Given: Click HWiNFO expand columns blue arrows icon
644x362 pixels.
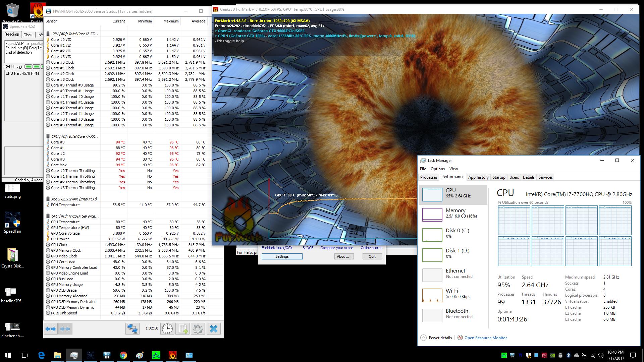Looking at the screenshot, I should point(51,329).
